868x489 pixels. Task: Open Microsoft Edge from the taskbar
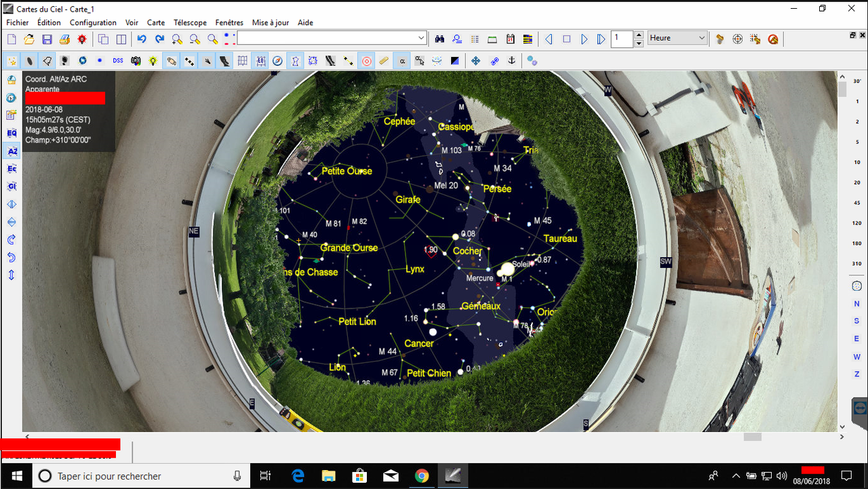point(298,476)
